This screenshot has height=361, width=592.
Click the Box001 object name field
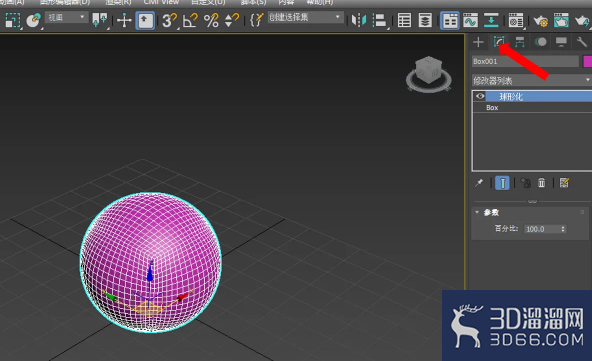(525, 61)
